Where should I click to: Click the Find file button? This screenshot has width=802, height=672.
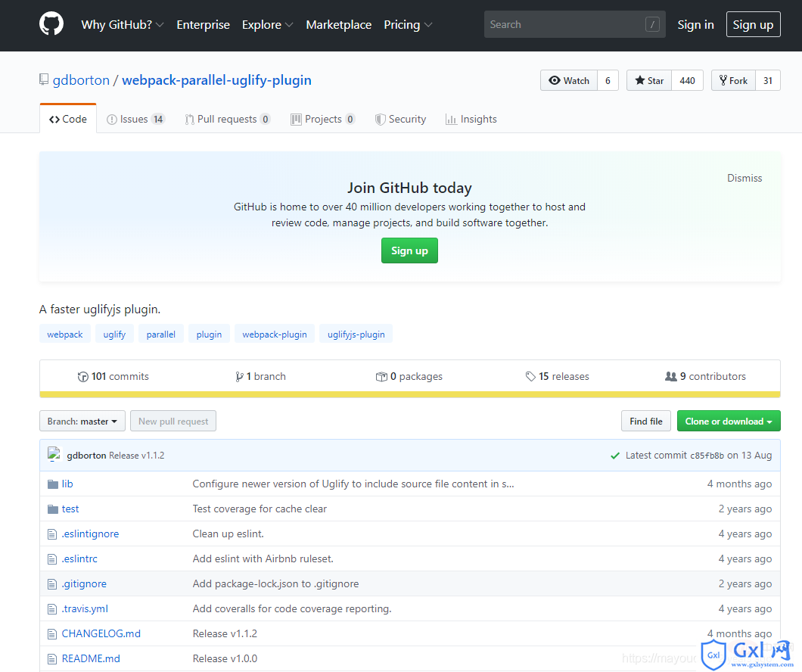click(646, 421)
